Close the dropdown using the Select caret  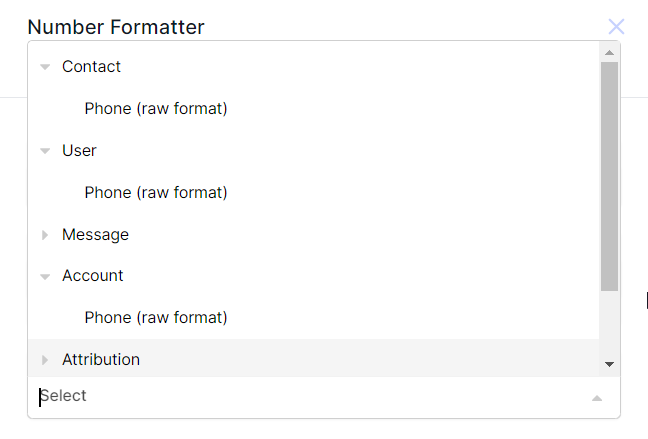click(597, 398)
